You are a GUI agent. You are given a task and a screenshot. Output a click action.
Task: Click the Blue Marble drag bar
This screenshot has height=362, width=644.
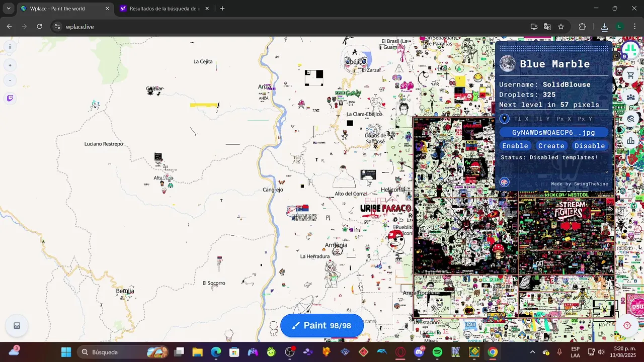(x=553, y=49)
